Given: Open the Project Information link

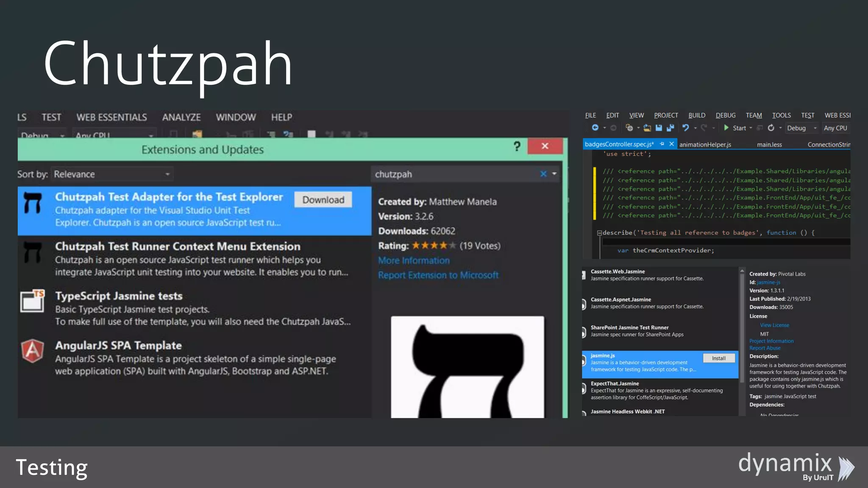Looking at the screenshot, I should [771, 341].
